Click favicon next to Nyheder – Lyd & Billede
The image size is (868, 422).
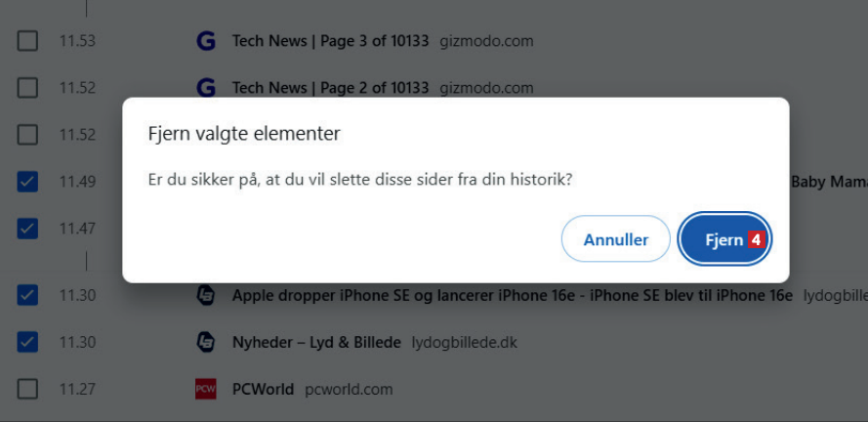(x=205, y=342)
